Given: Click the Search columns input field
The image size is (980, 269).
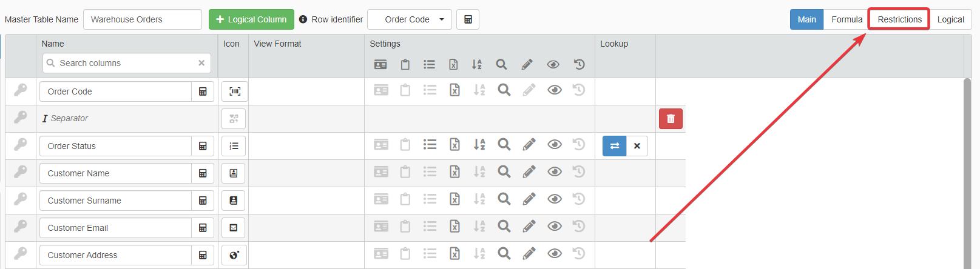Looking at the screenshot, I should click(127, 63).
